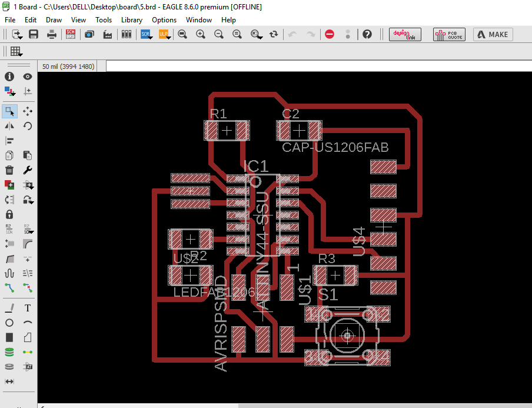
Task: Click the MAKE button
Action: 493,35
